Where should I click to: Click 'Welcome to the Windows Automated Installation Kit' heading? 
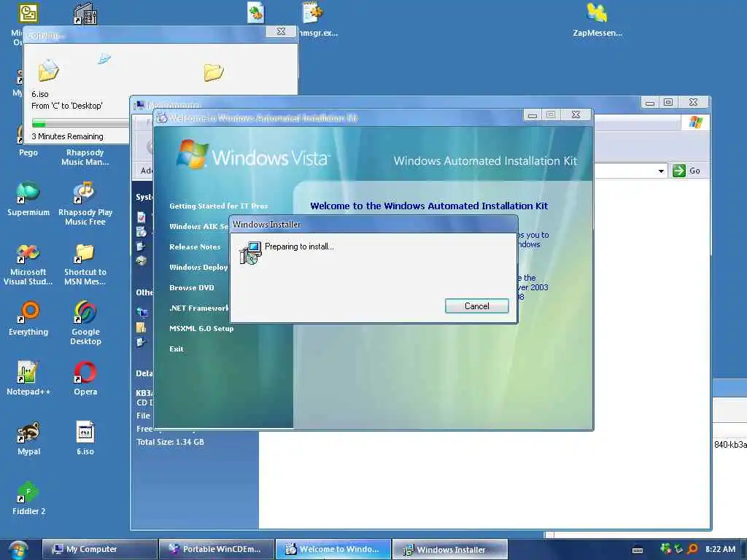[x=429, y=206]
